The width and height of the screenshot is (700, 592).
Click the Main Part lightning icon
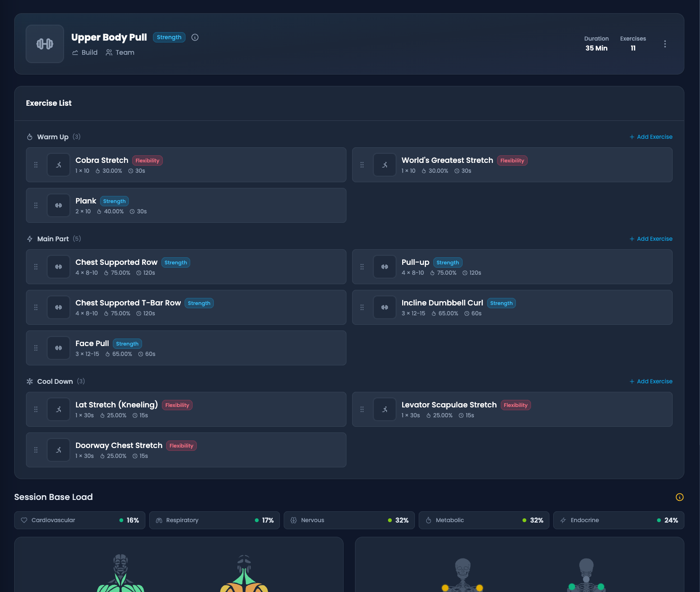29,238
